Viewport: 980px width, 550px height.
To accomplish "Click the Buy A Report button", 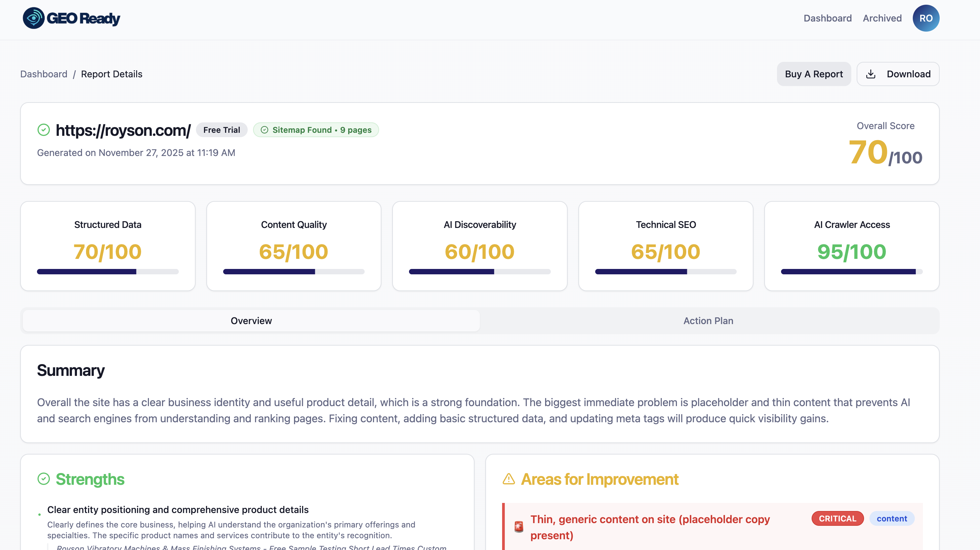I will point(813,74).
